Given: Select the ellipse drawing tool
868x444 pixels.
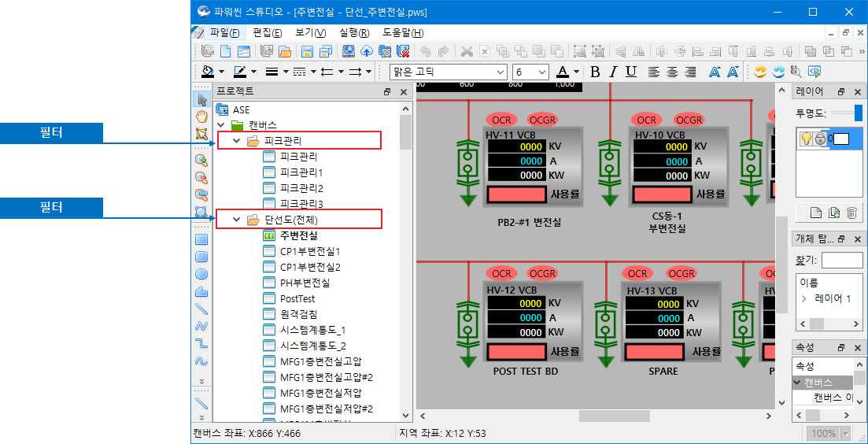Looking at the screenshot, I should pyautogui.click(x=201, y=274).
